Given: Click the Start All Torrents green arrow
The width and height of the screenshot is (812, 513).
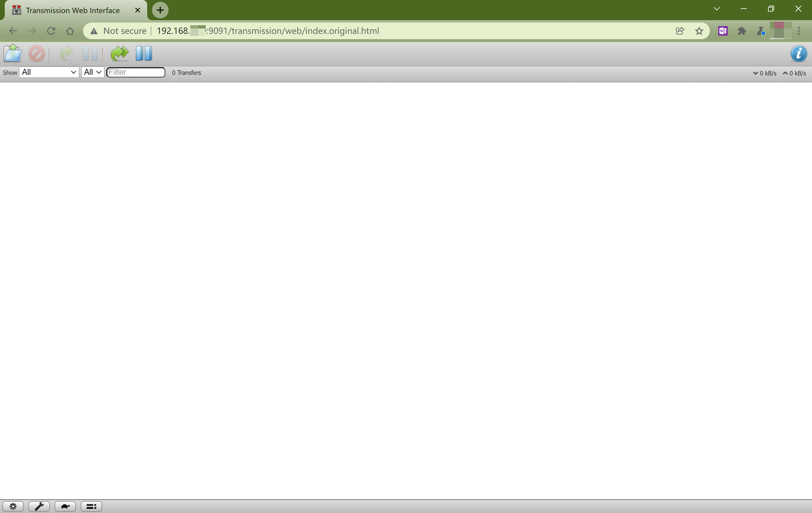Looking at the screenshot, I should tap(119, 53).
